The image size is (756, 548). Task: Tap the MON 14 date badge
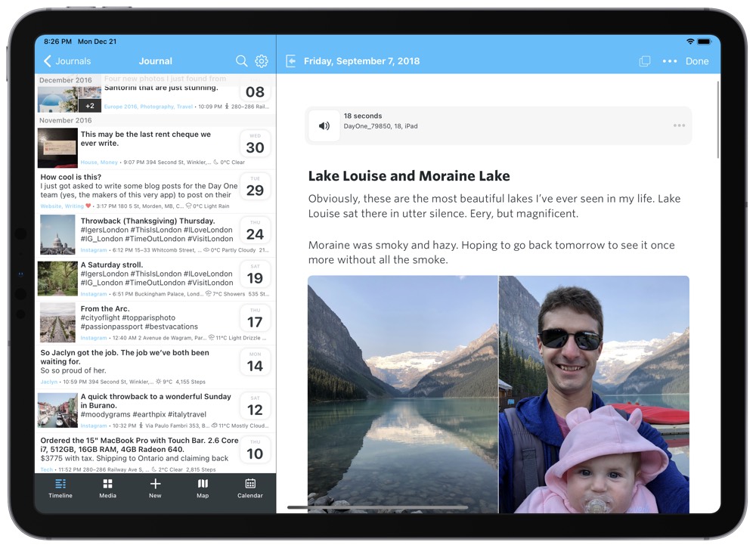(255, 362)
